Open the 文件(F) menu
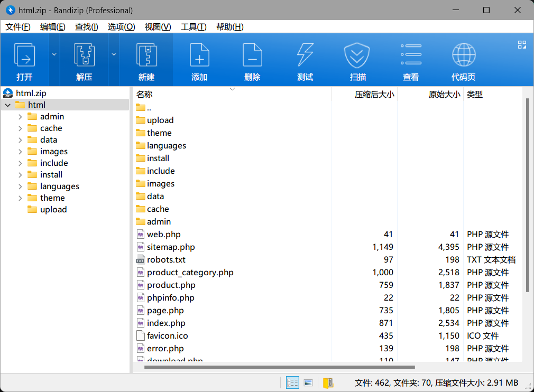Image resolution: width=534 pixels, height=392 pixels. click(x=18, y=27)
